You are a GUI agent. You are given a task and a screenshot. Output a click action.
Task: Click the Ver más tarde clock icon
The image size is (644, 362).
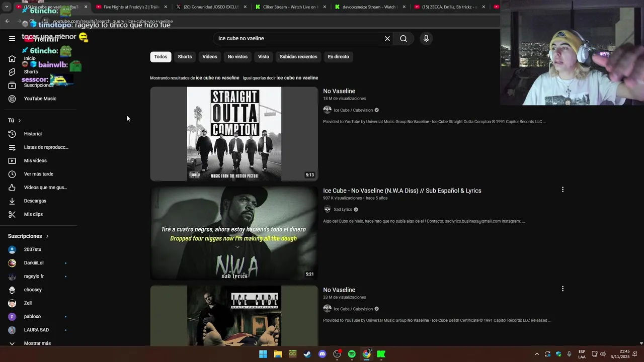[12, 174]
